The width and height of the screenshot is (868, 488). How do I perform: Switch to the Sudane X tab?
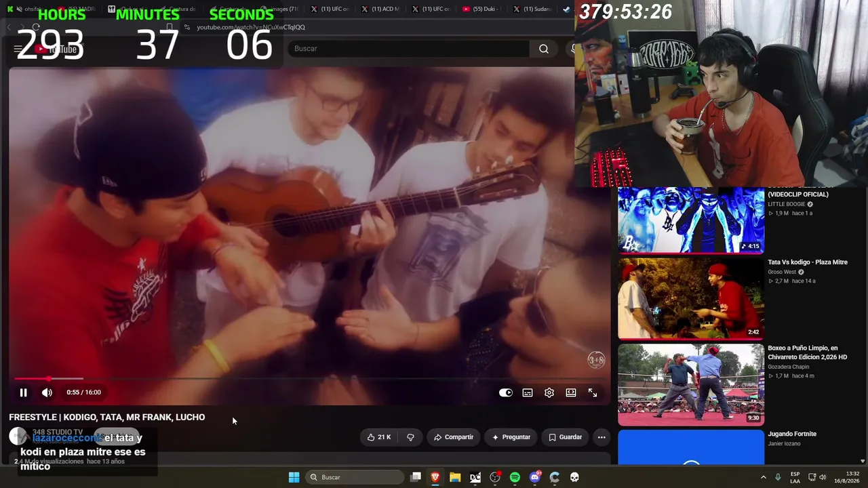pos(532,9)
